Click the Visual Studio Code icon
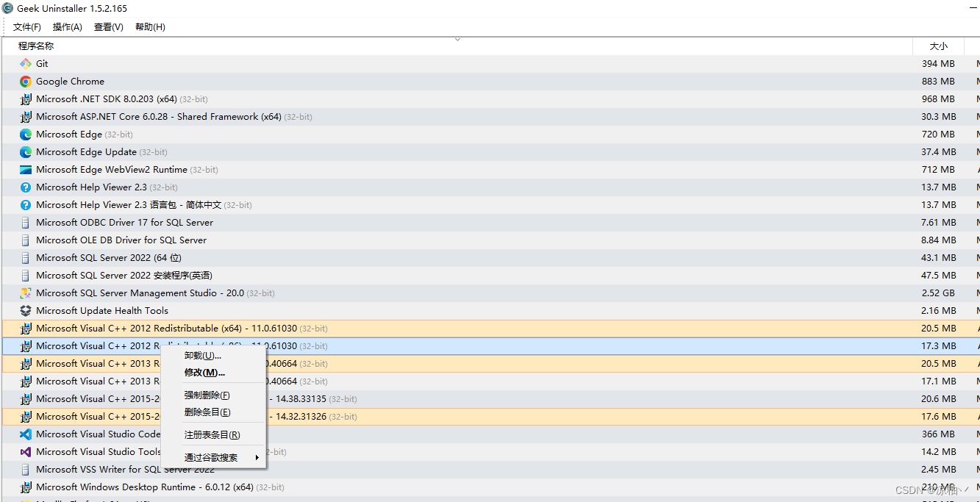This screenshot has width=980, height=502. point(26,434)
